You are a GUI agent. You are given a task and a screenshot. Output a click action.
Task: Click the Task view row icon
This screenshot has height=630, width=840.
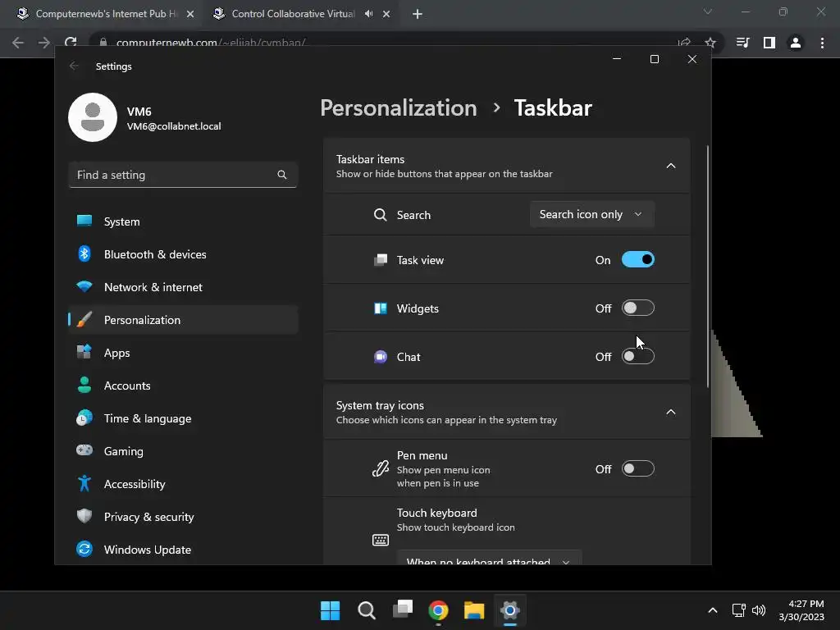coord(381,260)
